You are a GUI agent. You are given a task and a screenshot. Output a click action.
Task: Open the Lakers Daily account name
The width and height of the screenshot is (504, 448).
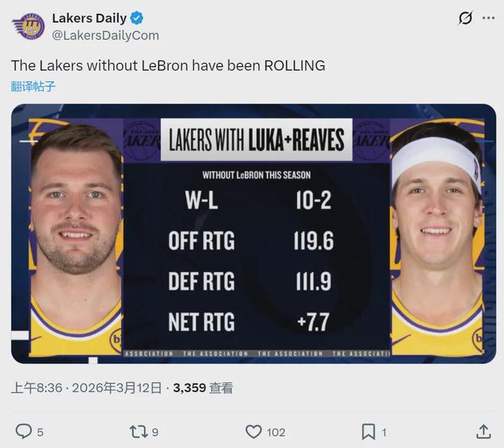89,18
